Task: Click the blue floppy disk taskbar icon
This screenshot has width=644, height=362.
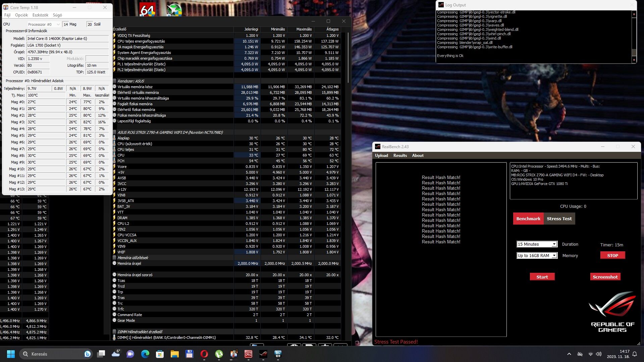Action: tap(189, 354)
